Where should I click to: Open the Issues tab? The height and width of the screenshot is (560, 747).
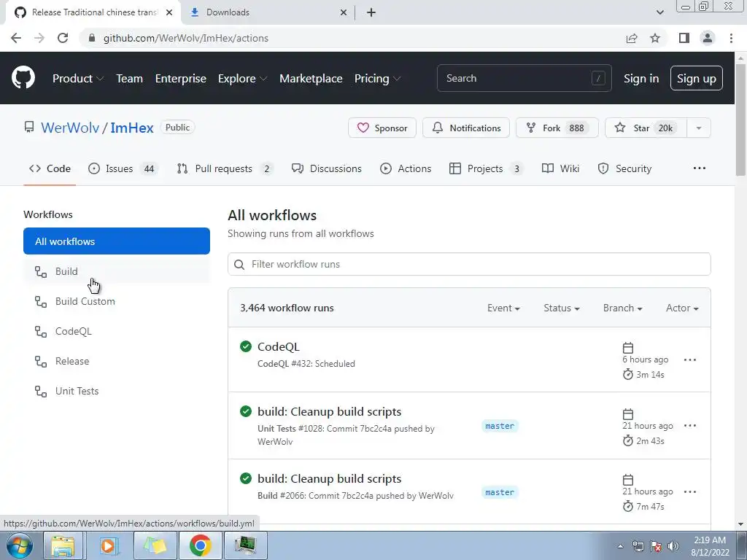pyautogui.click(x=123, y=168)
